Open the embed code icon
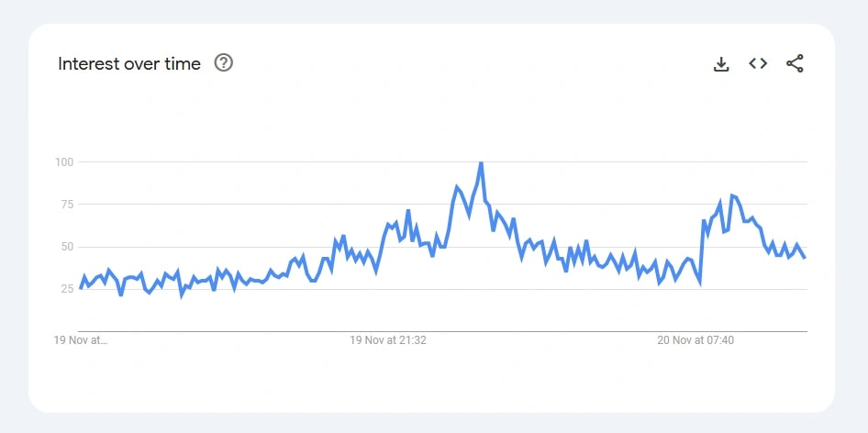The width and height of the screenshot is (868, 433). pos(758,63)
